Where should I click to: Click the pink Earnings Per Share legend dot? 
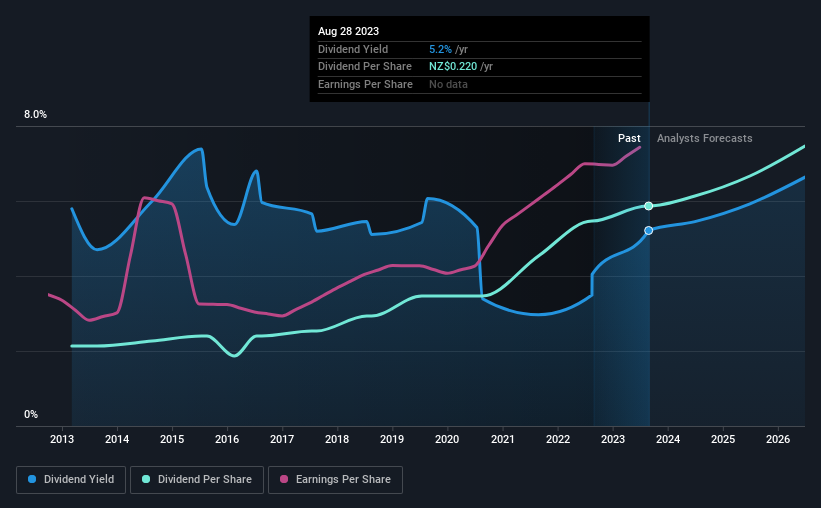point(284,479)
